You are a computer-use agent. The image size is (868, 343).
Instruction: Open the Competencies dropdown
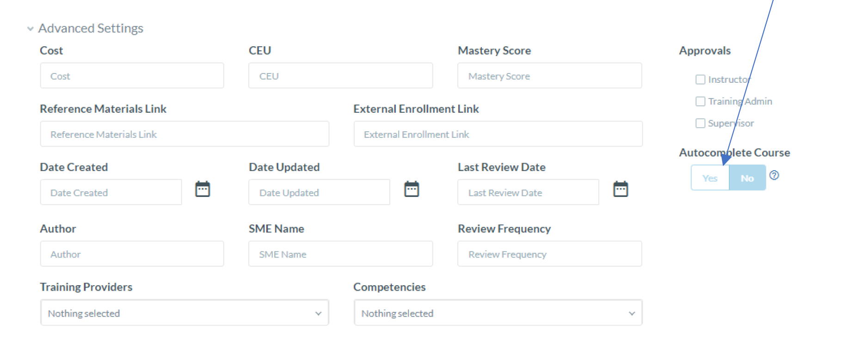[x=498, y=313]
